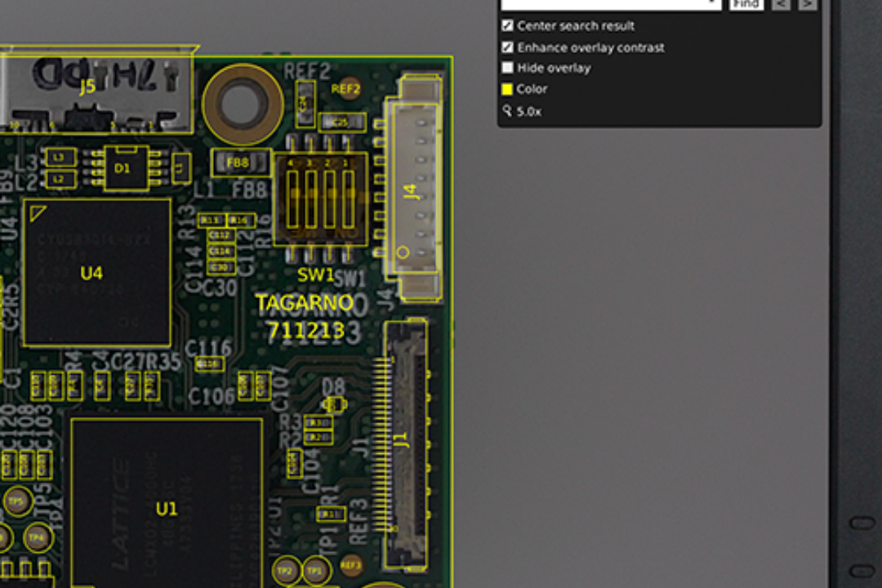Select the FB8 ferrite bead overlay
The height and width of the screenshot is (588, 882).
[x=239, y=163]
